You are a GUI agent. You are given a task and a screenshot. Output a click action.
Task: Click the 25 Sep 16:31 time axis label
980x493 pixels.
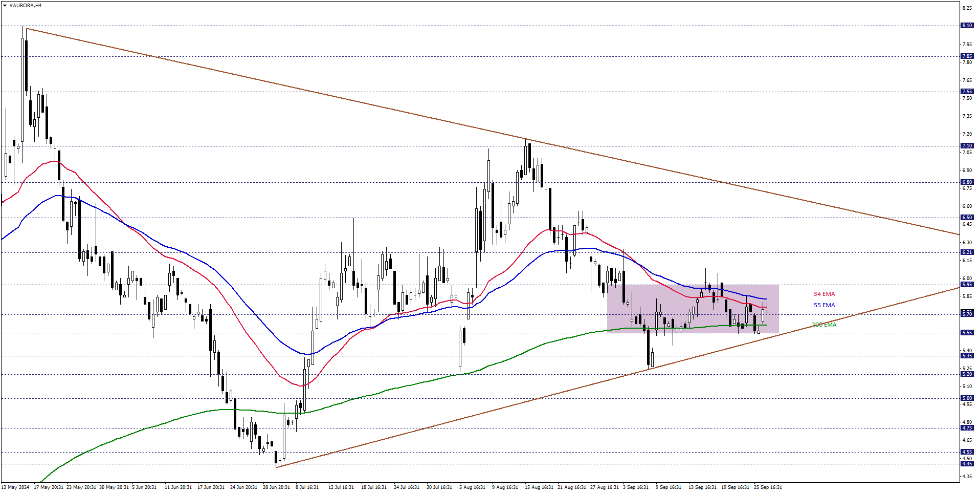point(768,487)
